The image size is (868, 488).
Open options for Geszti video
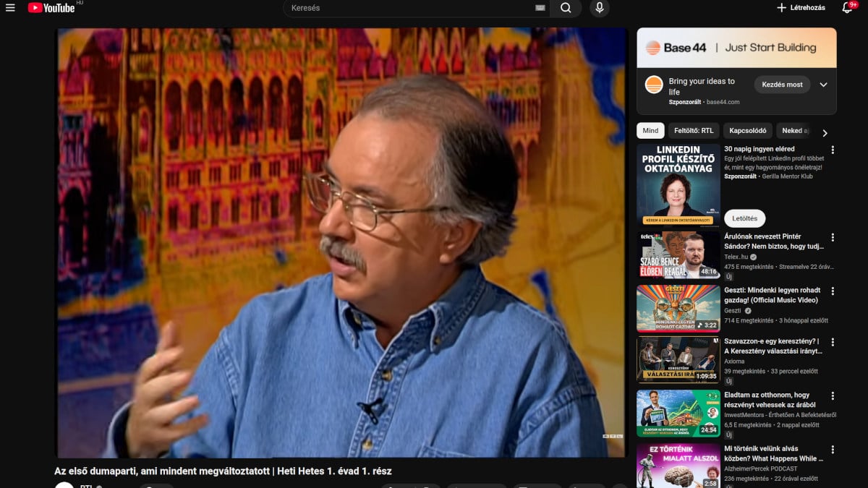click(833, 291)
